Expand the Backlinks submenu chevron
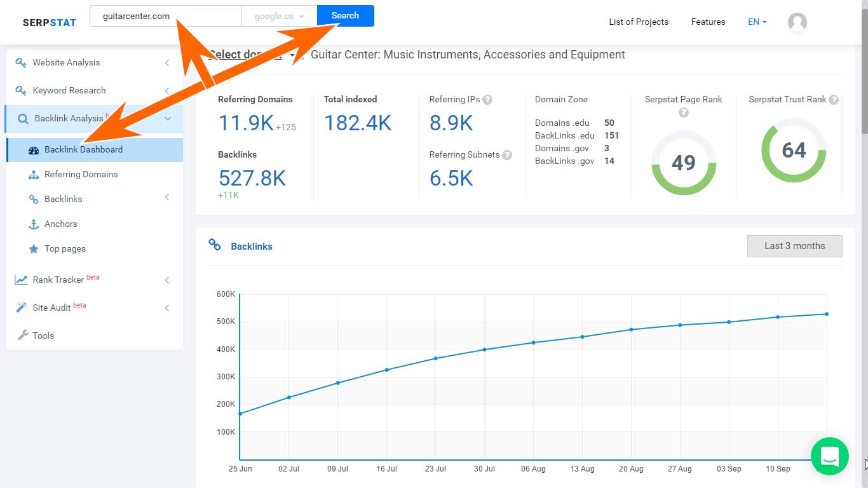Screen dimensions: 868x488 [167, 198]
